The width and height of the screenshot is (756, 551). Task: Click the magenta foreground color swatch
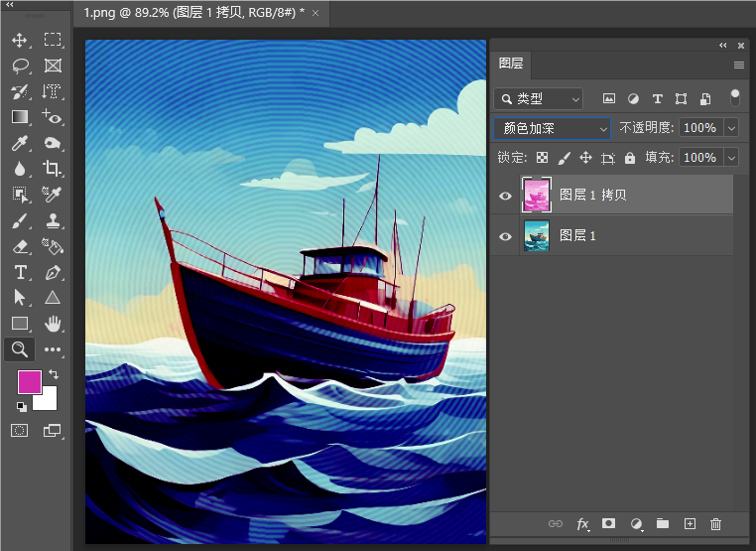click(x=30, y=382)
